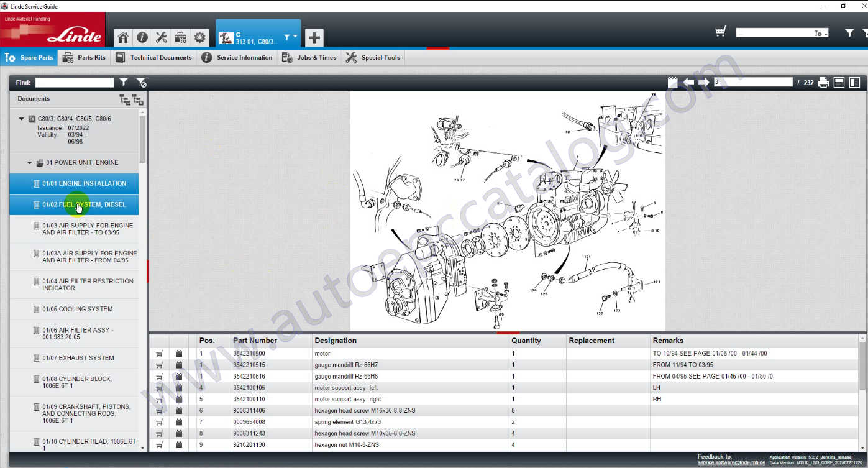
Task: Go to the Home screen icon
Action: [x=123, y=38]
